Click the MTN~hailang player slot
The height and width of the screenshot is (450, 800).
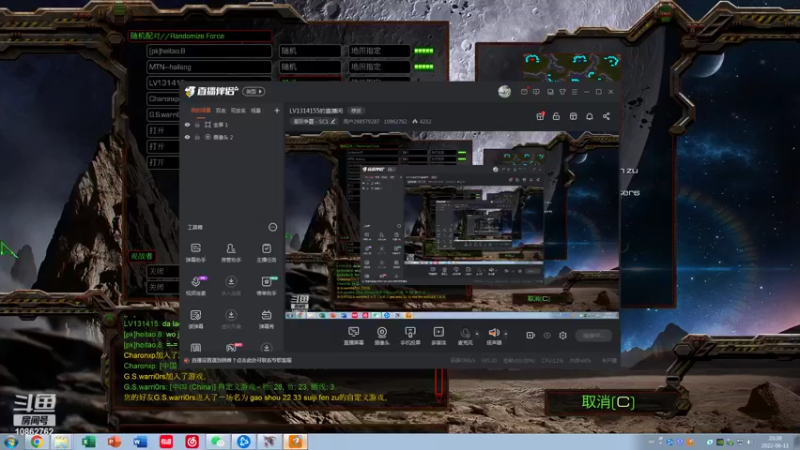[209, 67]
